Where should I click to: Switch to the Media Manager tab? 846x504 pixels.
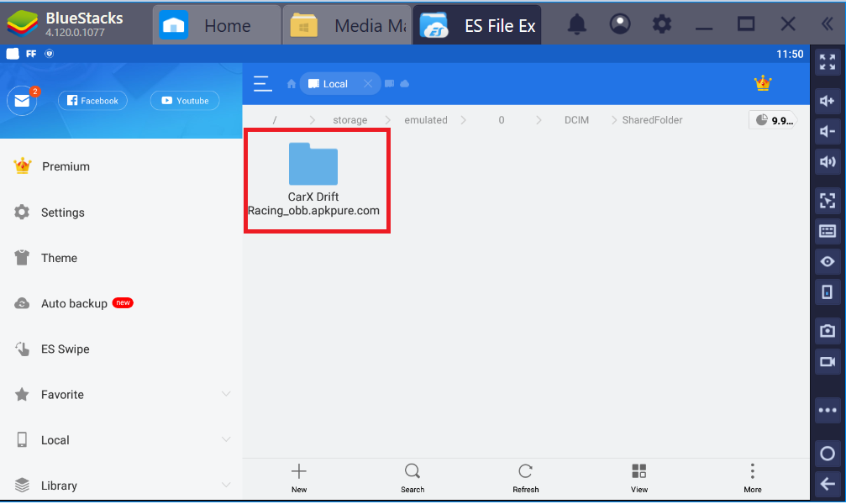click(347, 25)
